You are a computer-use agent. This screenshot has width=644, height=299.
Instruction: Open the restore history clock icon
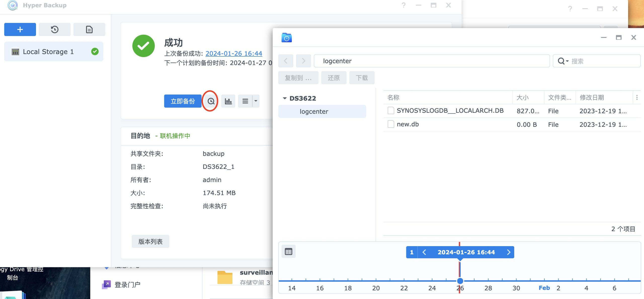pos(55,29)
